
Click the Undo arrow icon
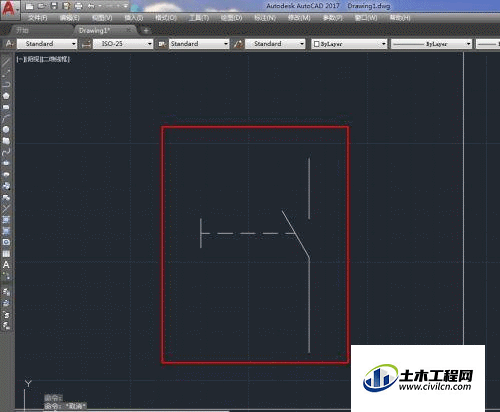91,6
